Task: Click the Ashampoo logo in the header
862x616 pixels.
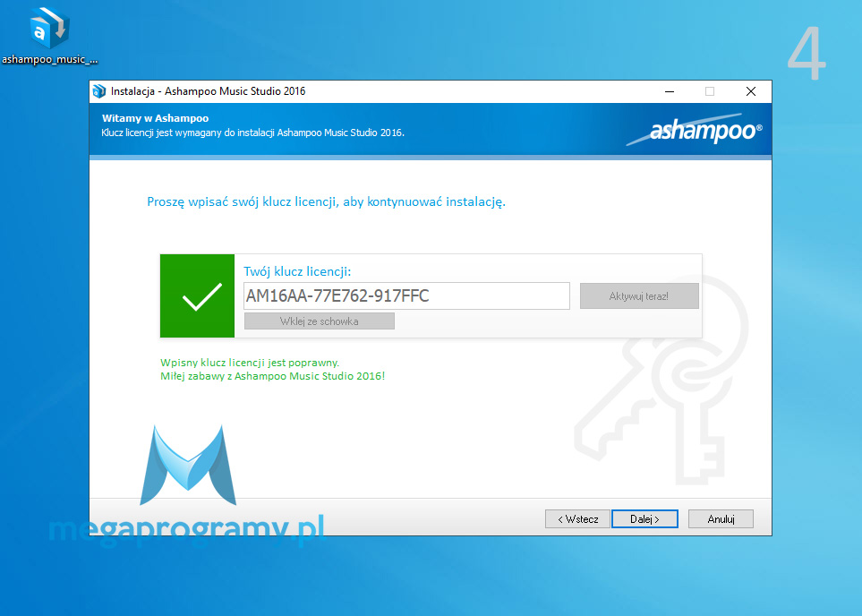Action: tap(695, 131)
